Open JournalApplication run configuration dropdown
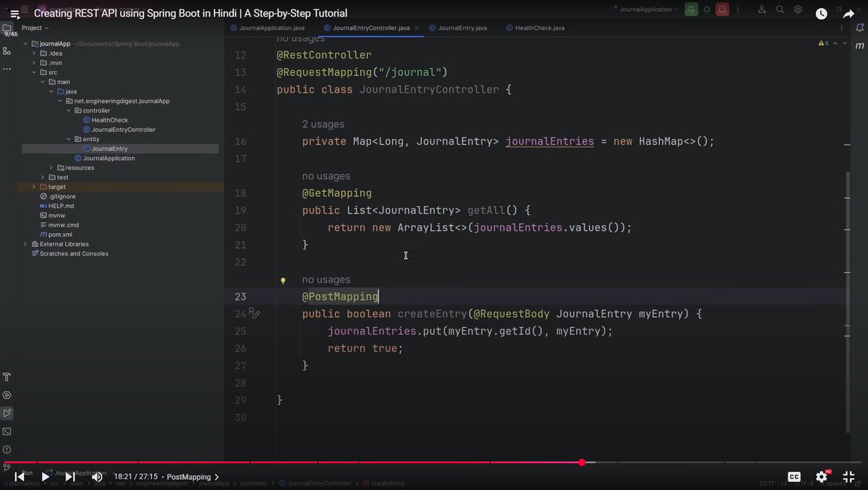The height and width of the screenshot is (490, 868). pyautogui.click(x=644, y=9)
